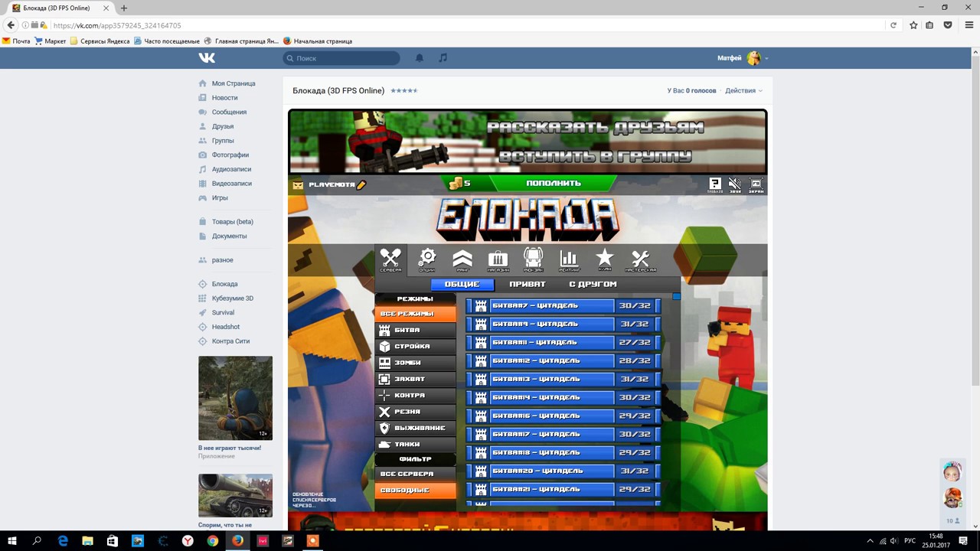Click Вступить в группу banner text

coord(595,156)
